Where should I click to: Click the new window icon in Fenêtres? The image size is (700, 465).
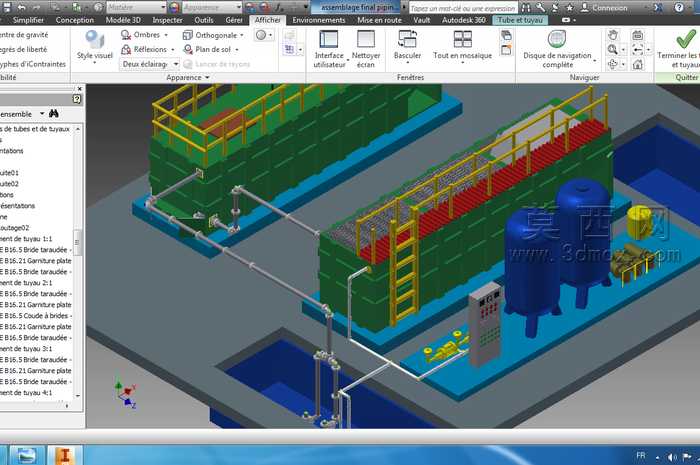[x=506, y=50]
